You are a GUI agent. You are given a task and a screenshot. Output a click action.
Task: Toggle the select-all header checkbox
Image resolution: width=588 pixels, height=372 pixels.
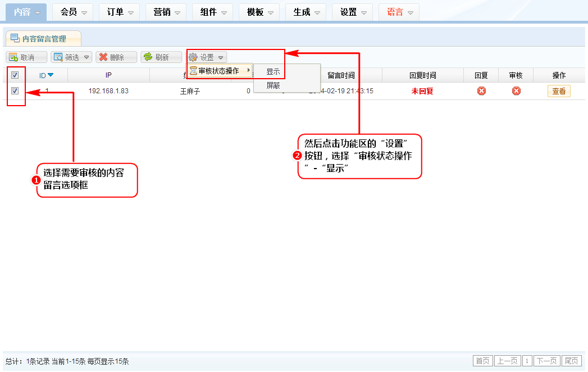coord(15,75)
